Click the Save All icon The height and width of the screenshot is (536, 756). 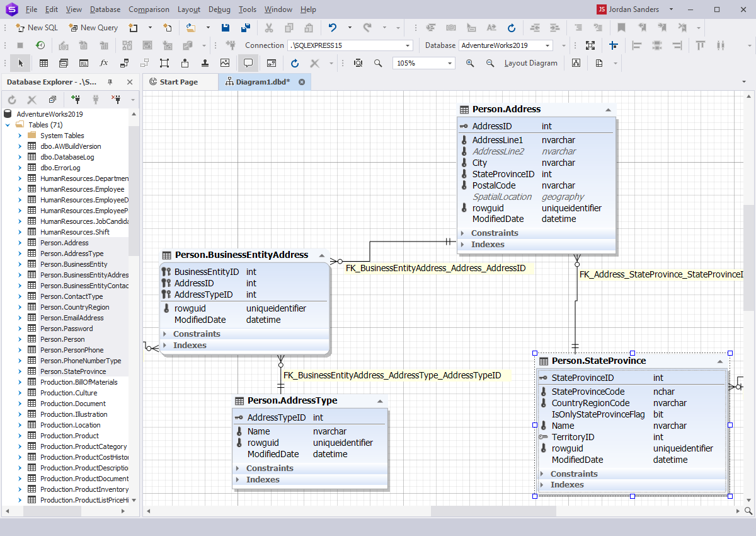[246, 28]
